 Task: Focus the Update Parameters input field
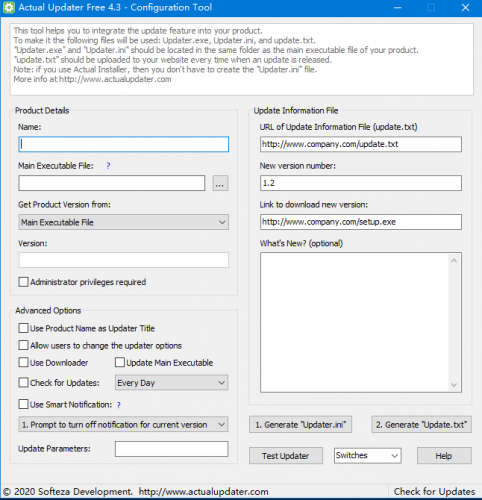click(171, 449)
